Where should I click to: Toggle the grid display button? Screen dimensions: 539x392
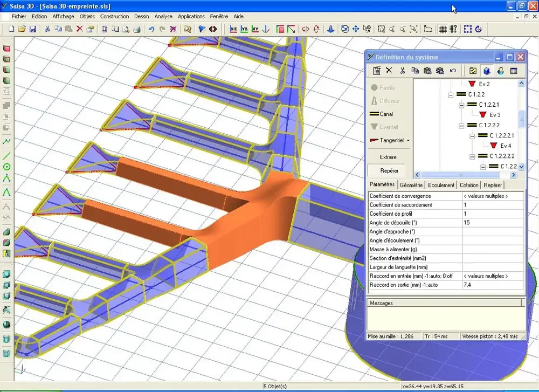point(443,29)
